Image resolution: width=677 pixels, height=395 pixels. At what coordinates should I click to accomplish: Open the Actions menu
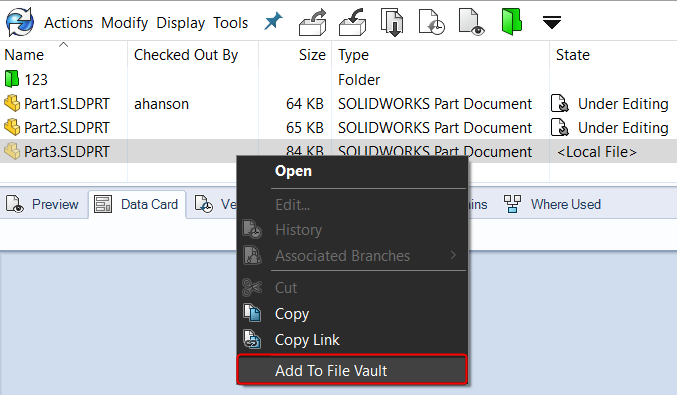68,22
